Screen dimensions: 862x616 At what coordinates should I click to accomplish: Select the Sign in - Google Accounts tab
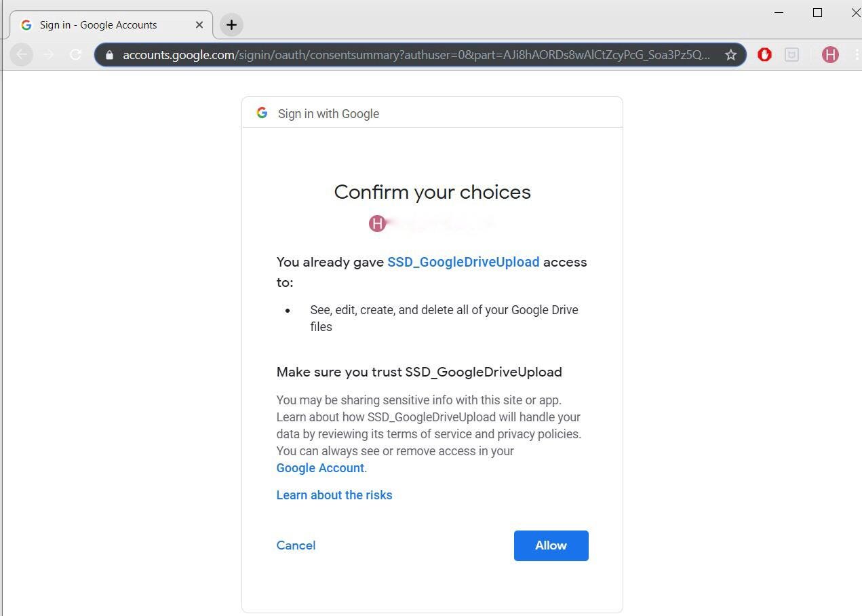click(111, 25)
